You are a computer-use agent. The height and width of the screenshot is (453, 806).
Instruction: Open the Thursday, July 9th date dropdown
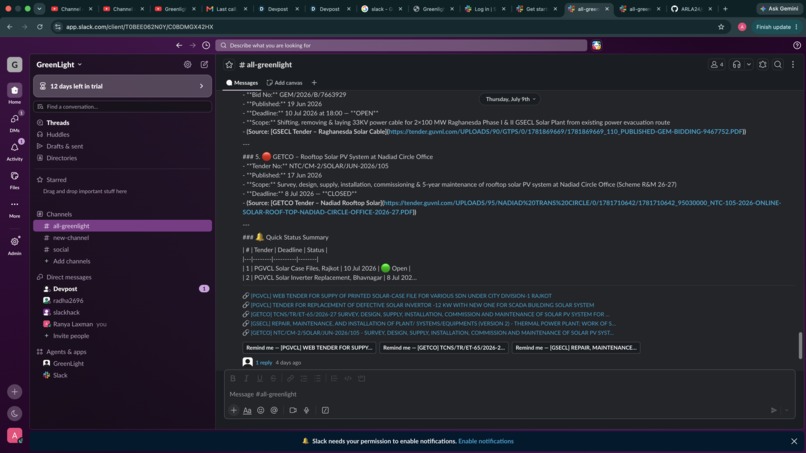(x=510, y=99)
